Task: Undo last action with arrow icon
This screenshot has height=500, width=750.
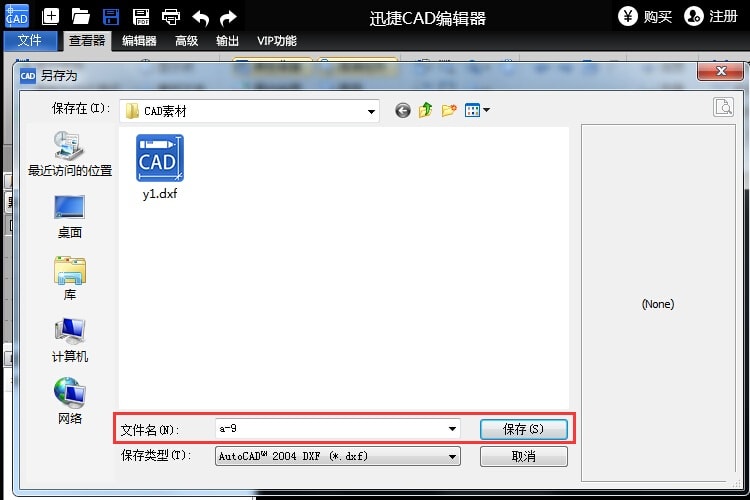Action: tap(200, 18)
